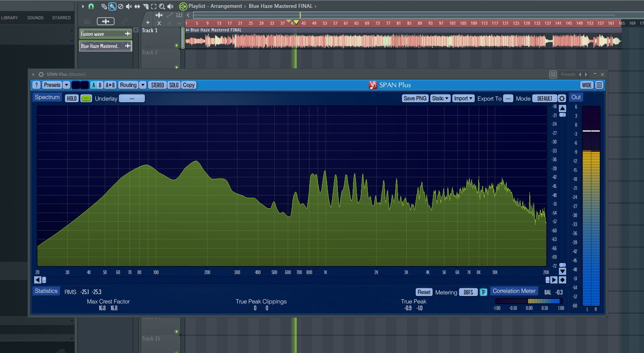This screenshot has width=644, height=353.
Task: Open the SPAN Plus hamburger menu
Action: (x=599, y=85)
